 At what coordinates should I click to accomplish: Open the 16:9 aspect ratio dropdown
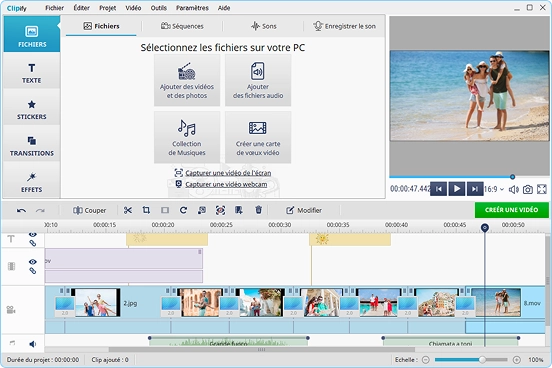coord(494,189)
